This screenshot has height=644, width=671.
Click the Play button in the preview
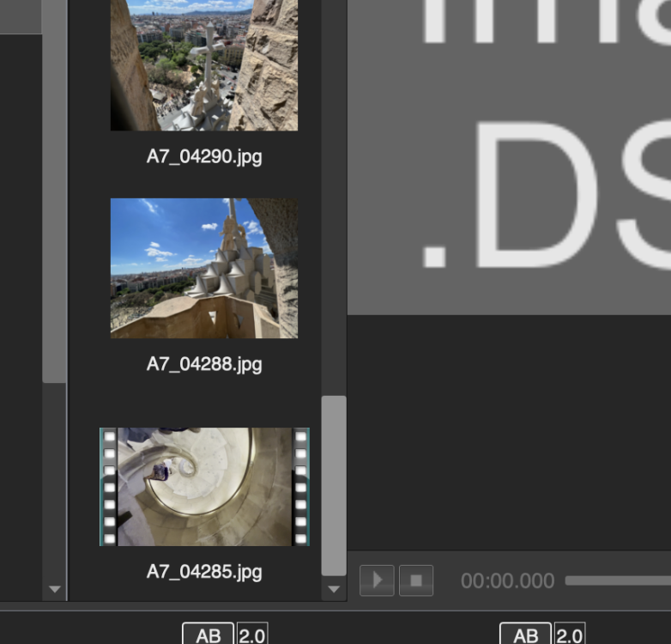(x=377, y=580)
